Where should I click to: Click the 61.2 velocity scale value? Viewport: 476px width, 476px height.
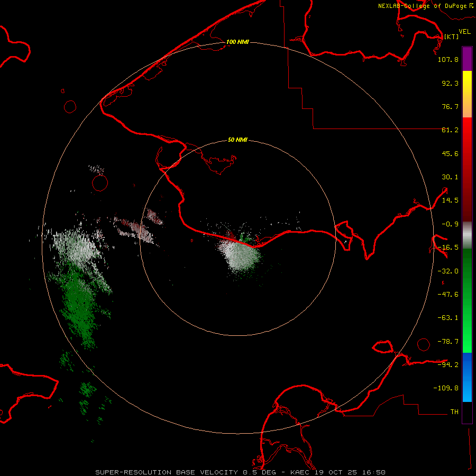pos(450,130)
